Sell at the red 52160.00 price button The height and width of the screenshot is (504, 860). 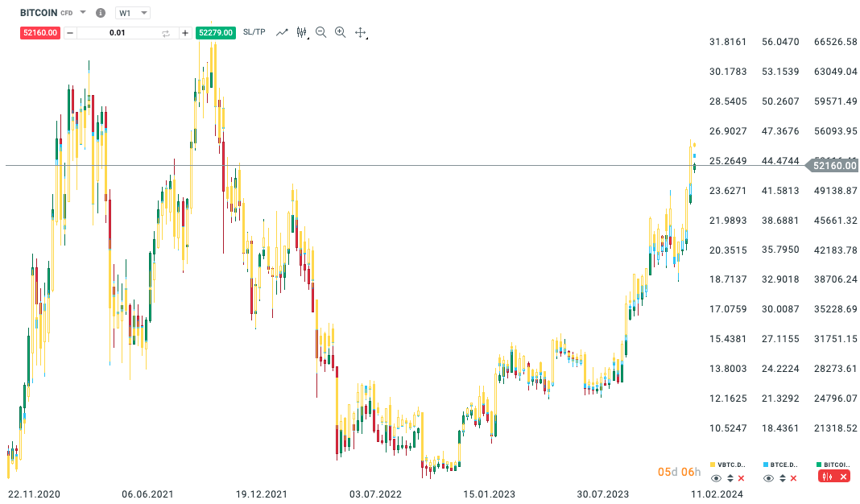[x=40, y=33]
